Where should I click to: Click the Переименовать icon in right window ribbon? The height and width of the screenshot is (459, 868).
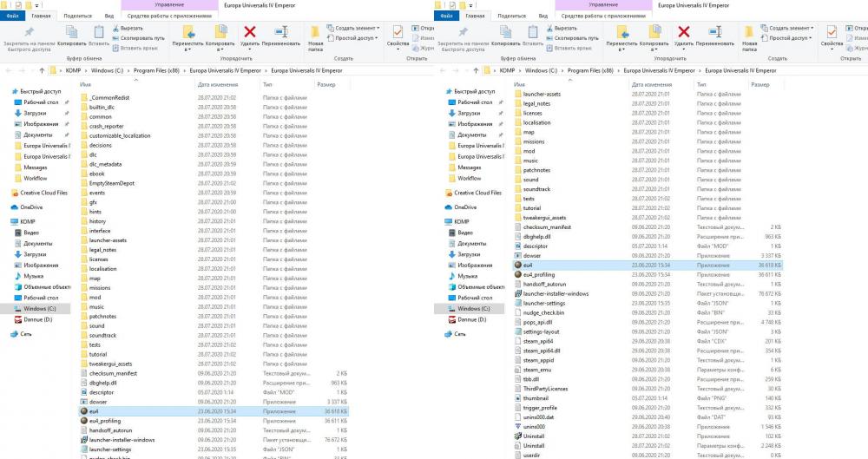(716, 32)
